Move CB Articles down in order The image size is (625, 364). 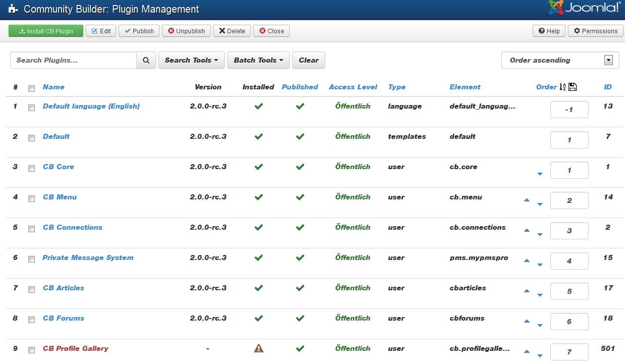point(540,295)
